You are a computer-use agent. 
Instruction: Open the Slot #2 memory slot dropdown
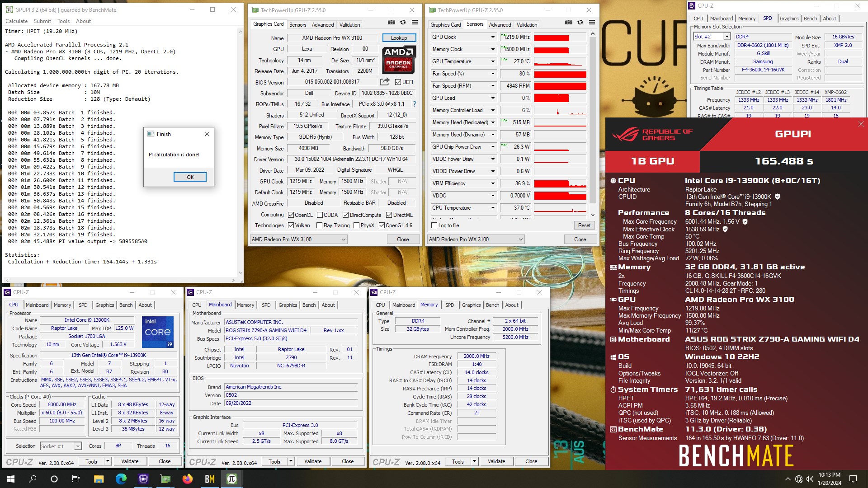click(726, 37)
